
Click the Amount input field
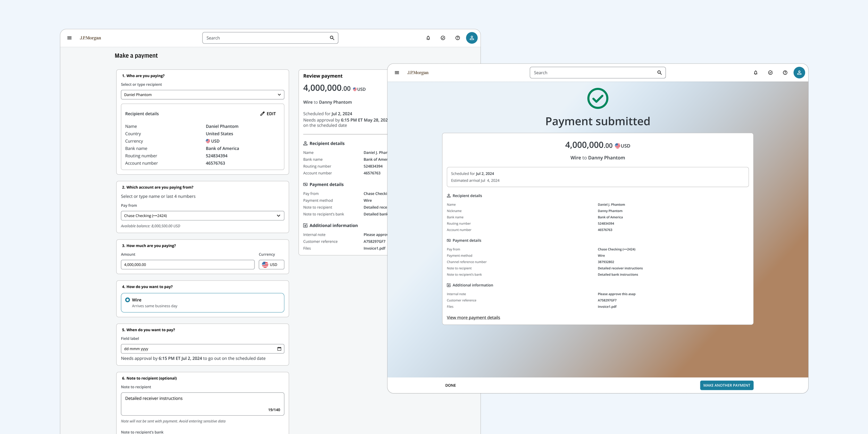coord(187,265)
